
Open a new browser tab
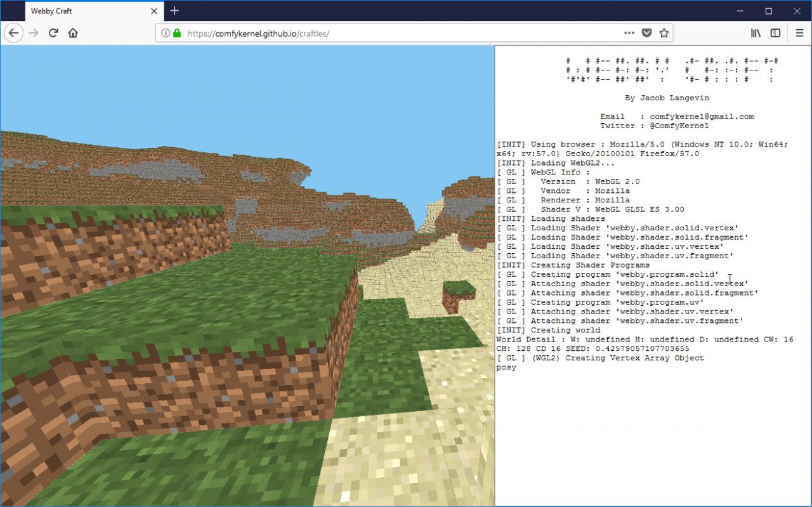tap(174, 10)
